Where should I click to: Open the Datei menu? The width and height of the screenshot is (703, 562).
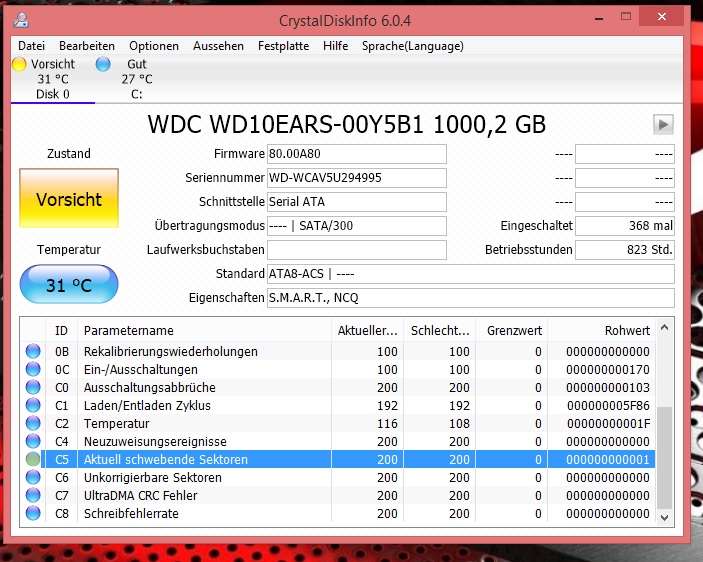click(31, 46)
